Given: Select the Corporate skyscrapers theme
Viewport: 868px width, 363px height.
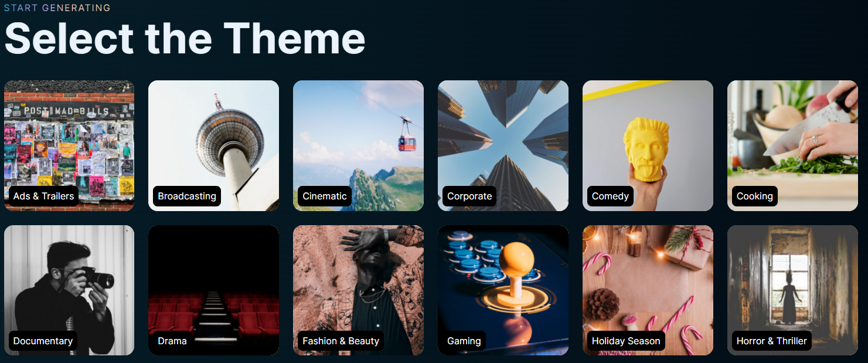Looking at the screenshot, I should [x=503, y=145].
